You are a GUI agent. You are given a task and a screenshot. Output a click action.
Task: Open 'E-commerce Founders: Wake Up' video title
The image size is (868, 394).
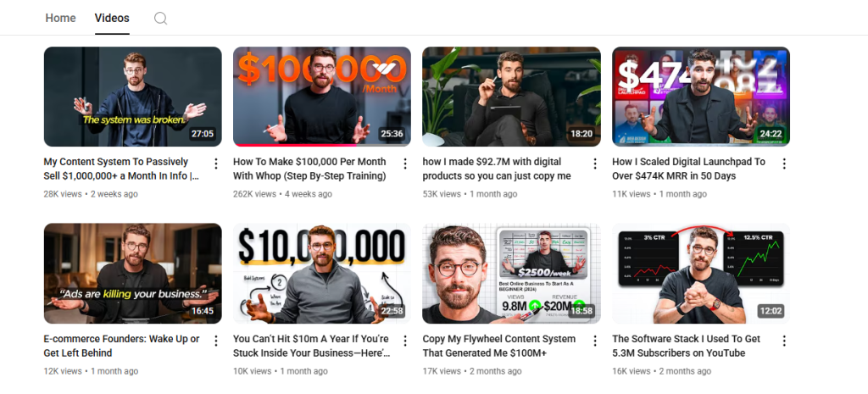click(x=121, y=346)
